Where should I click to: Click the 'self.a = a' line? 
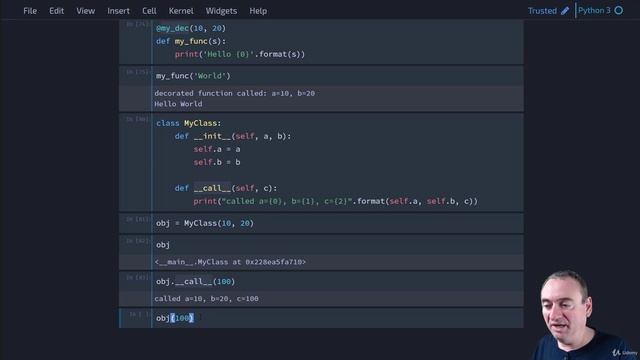217,149
